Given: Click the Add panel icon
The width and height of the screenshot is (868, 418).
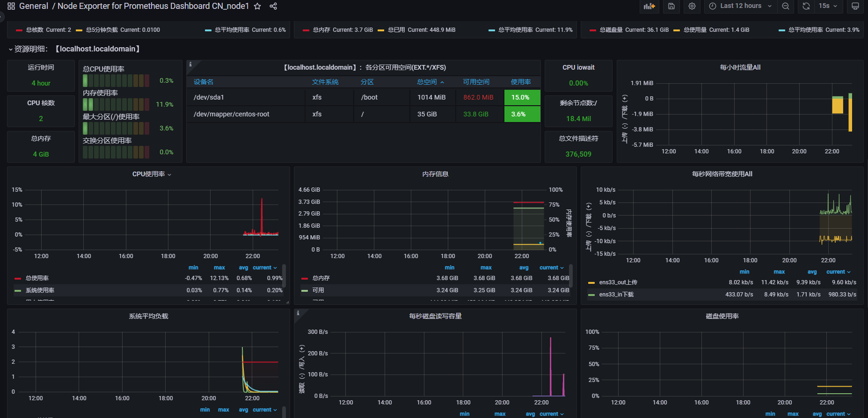Looking at the screenshot, I should click(649, 6).
